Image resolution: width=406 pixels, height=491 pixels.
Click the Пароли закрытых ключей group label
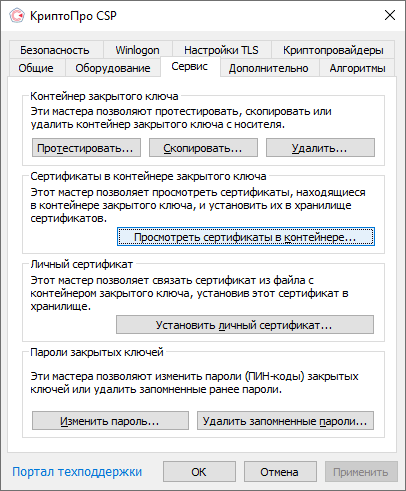point(97,352)
